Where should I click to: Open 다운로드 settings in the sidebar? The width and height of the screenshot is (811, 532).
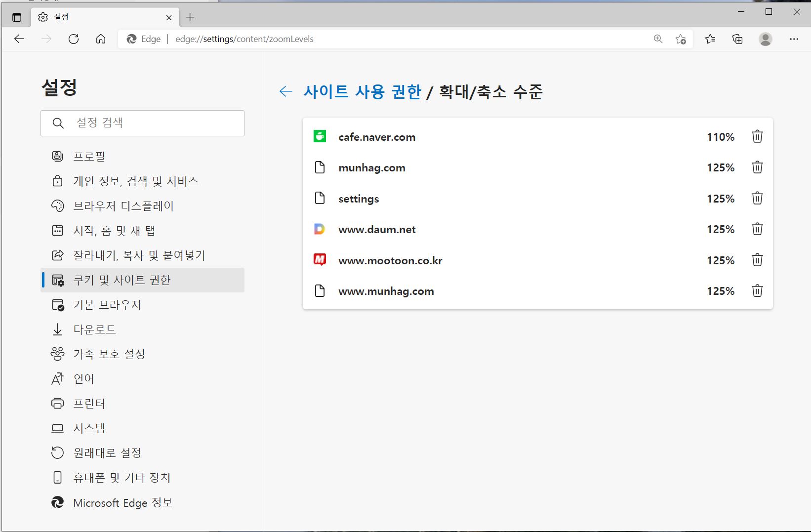point(94,329)
